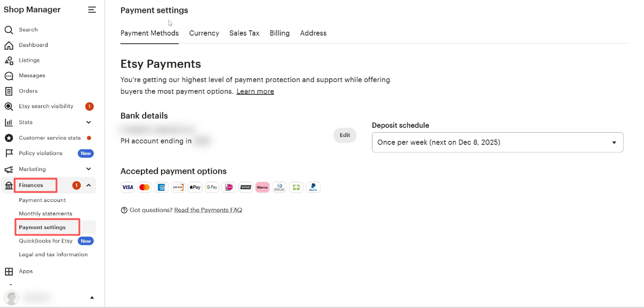Expand the Marketing submenu chevron

[x=89, y=169]
